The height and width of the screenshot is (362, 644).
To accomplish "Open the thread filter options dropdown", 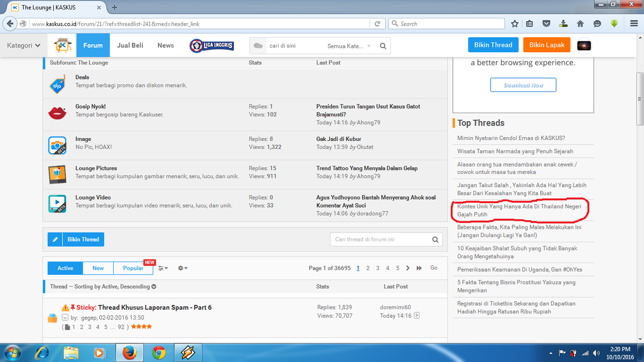I will (x=163, y=268).
